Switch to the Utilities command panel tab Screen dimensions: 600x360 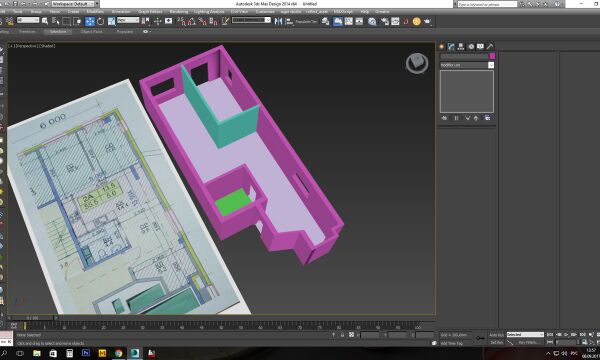tap(490, 46)
